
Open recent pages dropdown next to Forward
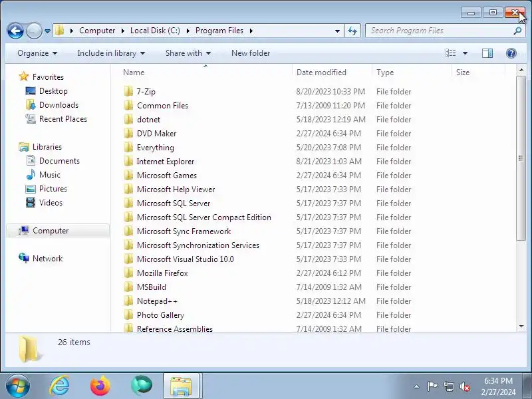[47, 31]
